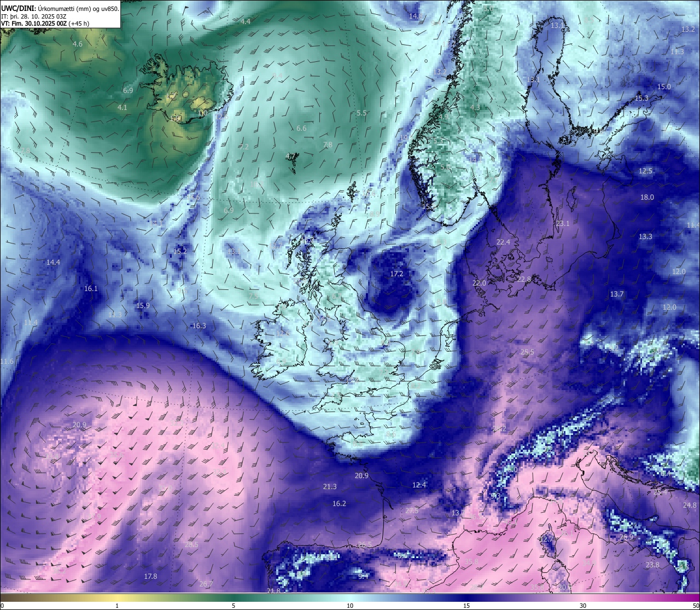Click the 14.4 value over the Atlantic
This screenshot has width=700, height=610.
(53, 262)
